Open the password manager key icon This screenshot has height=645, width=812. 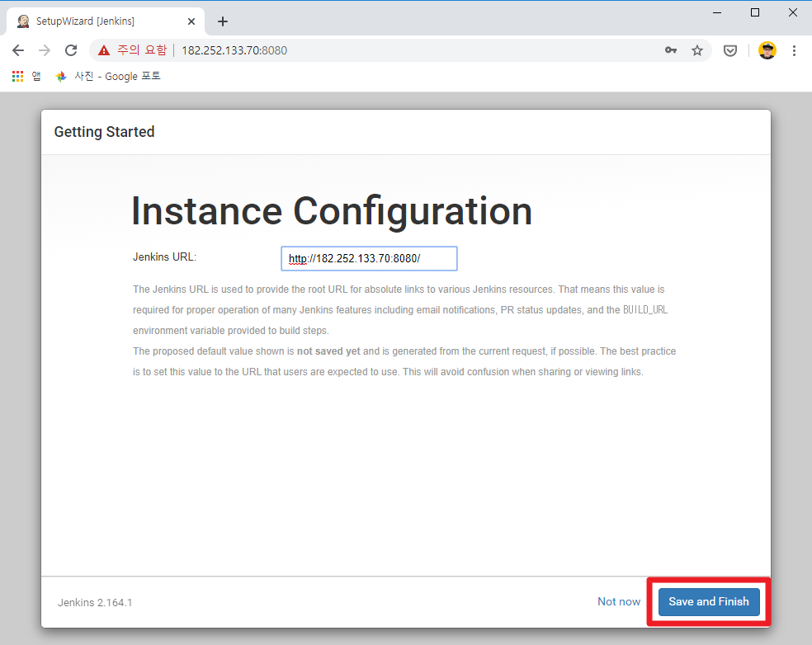(x=670, y=49)
